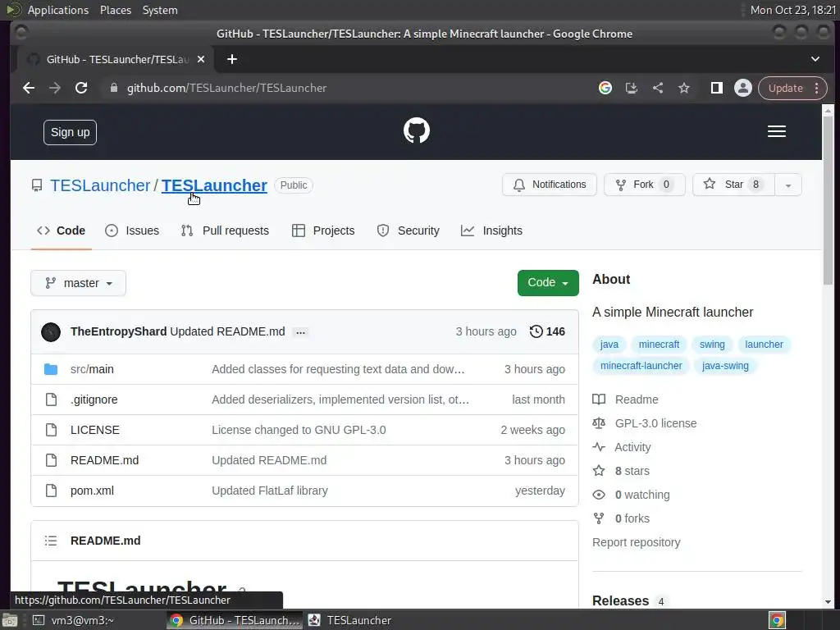The width and height of the screenshot is (840, 630).
Task: Select the Code tab
Action: 61,231
